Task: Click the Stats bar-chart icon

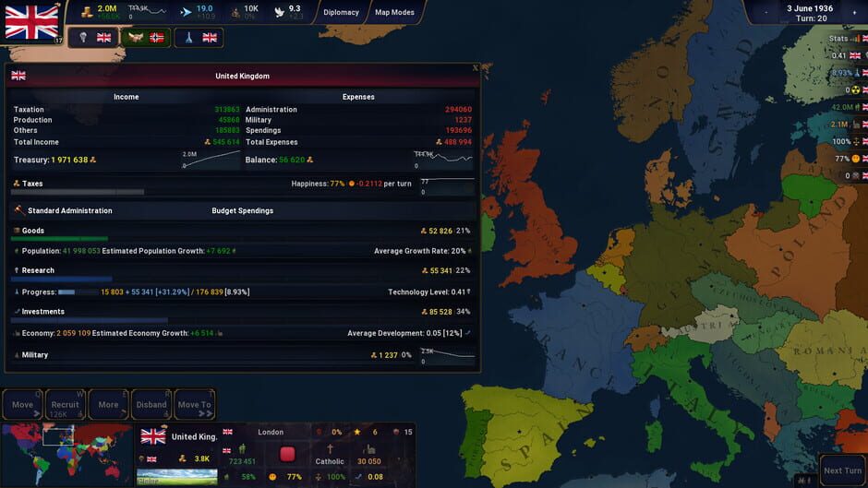Action: pyautogui.click(x=855, y=38)
